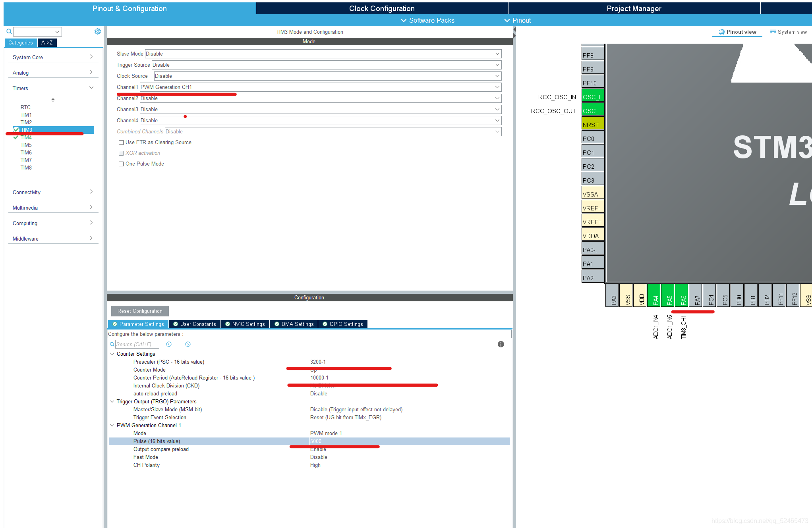Open Clock Configuration tab
The height and width of the screenshot is (528, 812).
coord(382,8)
